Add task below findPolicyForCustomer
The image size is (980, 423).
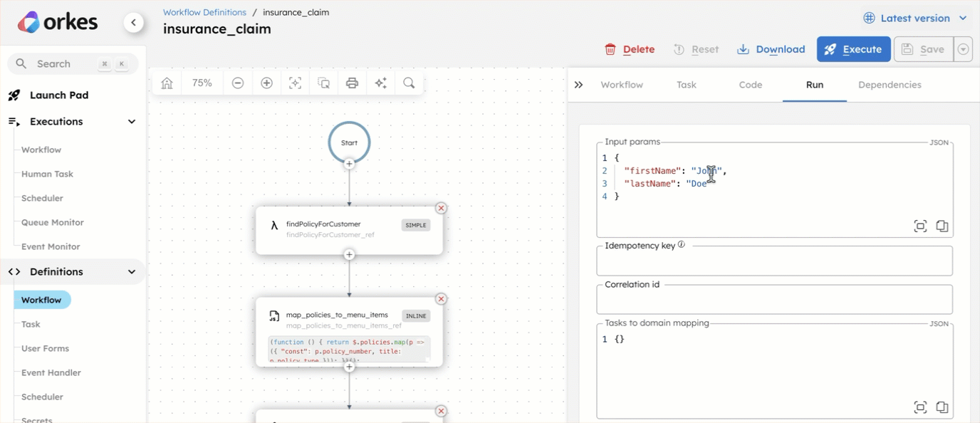(349, 254)
